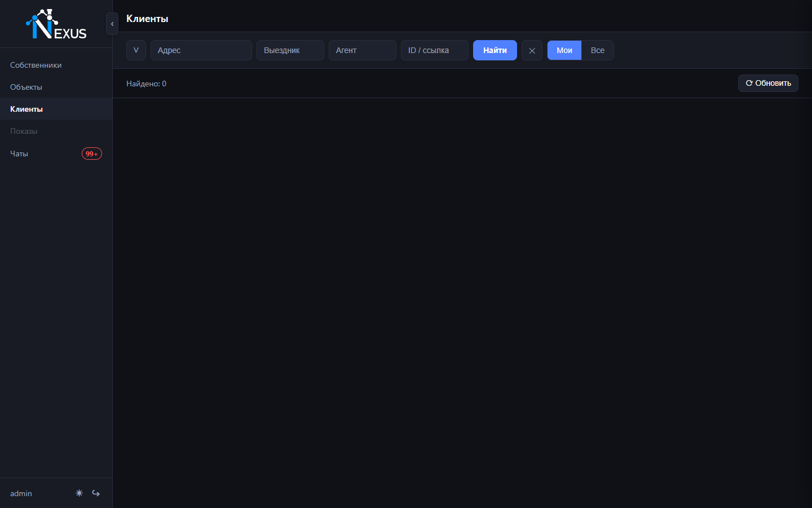812x508 pixels.
Task: Clear filters with the X icon
Action: coord(532,50)
